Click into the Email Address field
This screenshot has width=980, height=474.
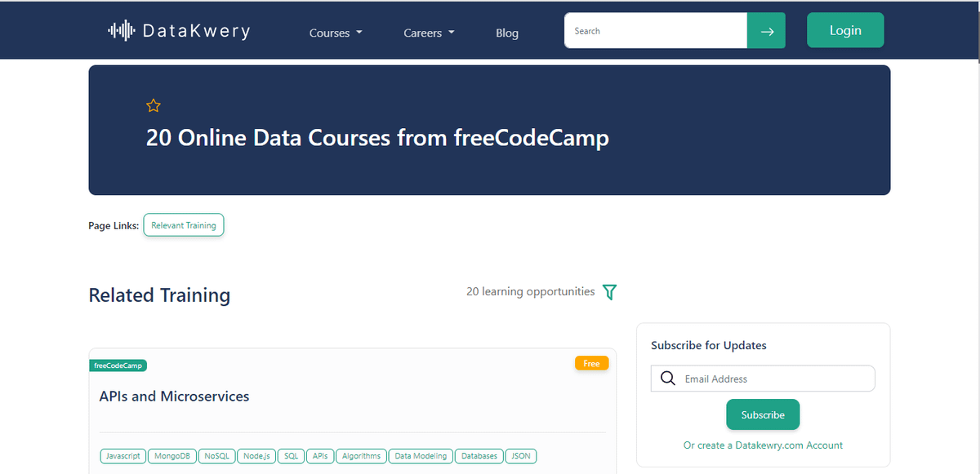click(x=776, y=379)
